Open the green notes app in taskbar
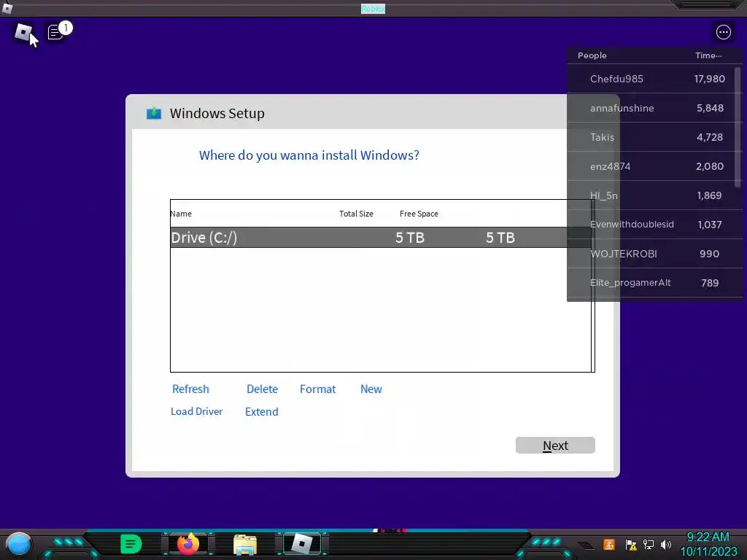 [x=131, y=544]
